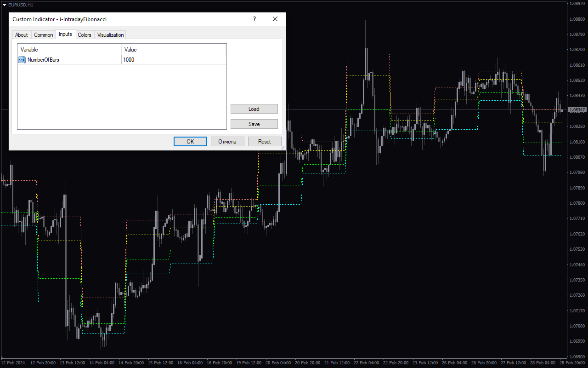Image resolution: width=588 pixels, height=368 pixels.
Task: Confirm with the OK button
Action: point(190,142)
